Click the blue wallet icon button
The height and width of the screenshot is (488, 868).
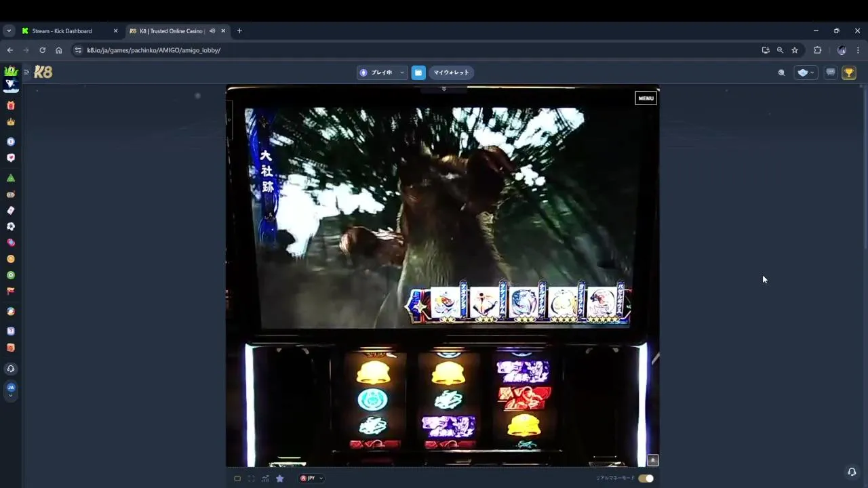coord(418,73)
